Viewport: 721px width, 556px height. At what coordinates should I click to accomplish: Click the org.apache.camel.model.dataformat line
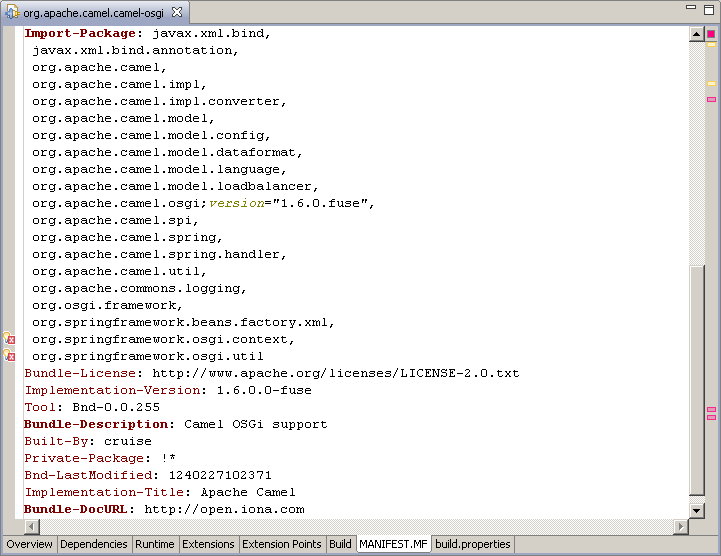tap(167, 152)
